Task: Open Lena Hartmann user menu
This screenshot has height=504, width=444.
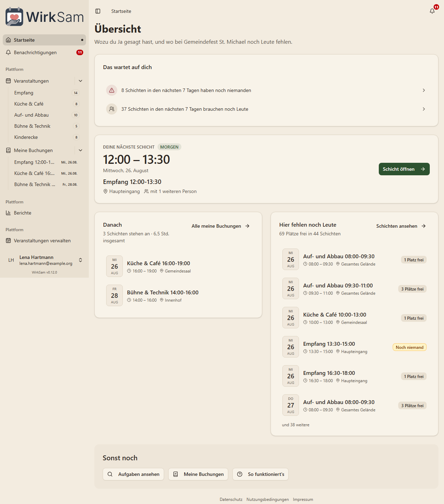Action: coord(44,260)
